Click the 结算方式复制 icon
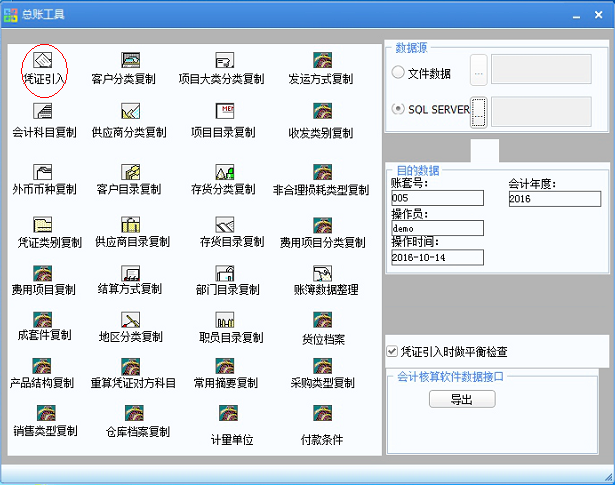The height and width of the screenshot is (485, 615). click(x=130, y=273)
